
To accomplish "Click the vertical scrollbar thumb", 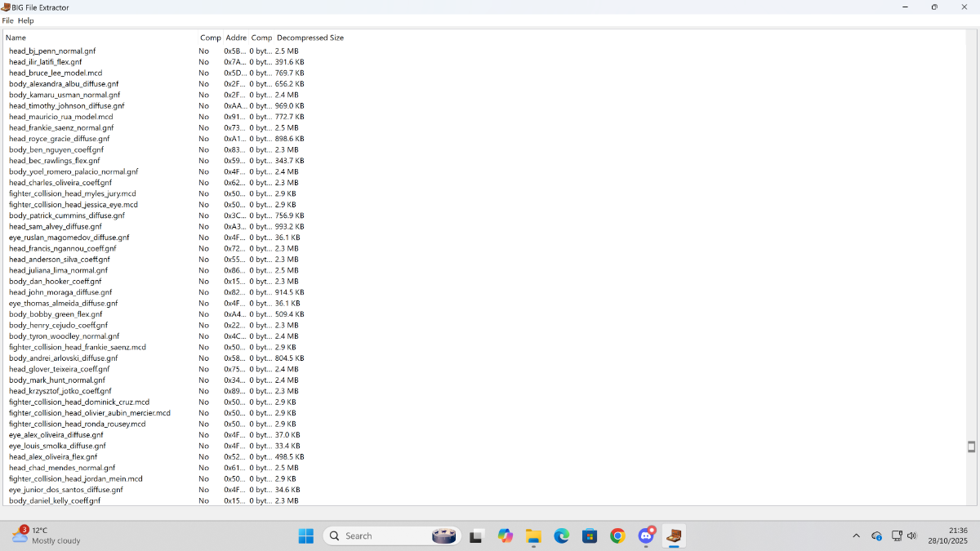I will pyautogui.click(x=971, y=447).
